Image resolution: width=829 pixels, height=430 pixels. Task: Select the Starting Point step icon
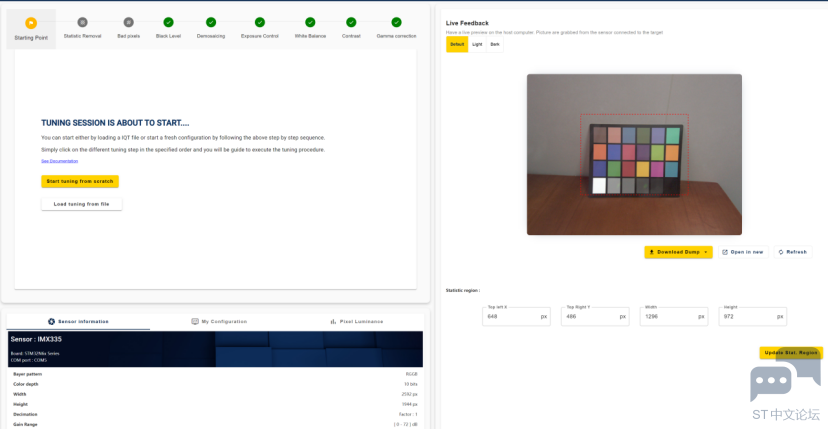click(31, 23)
